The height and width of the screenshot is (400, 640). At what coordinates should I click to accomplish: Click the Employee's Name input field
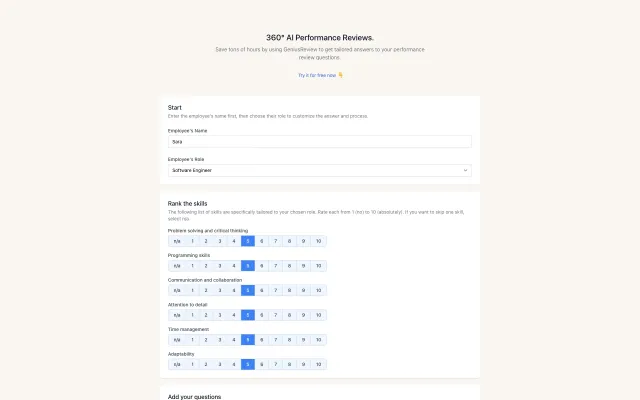coord(319,142)
